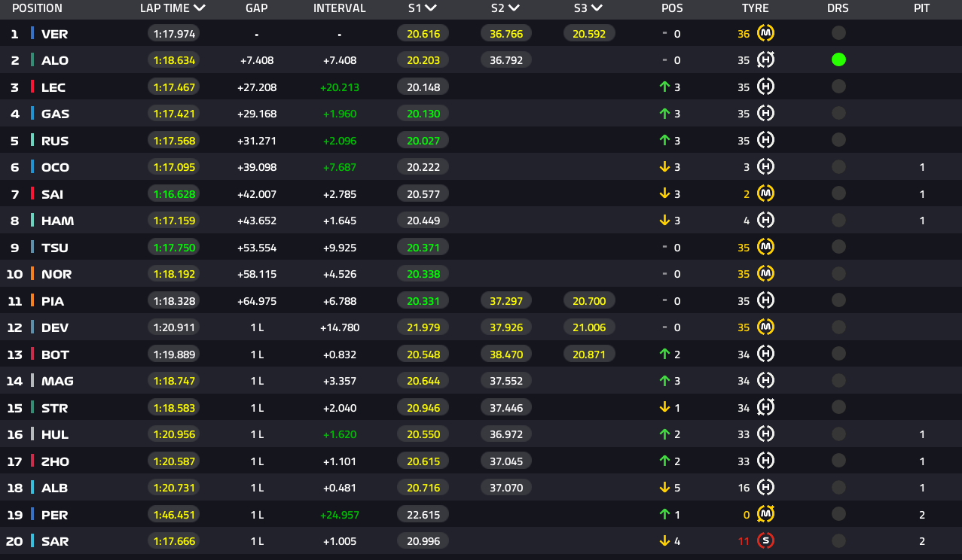This screenshot has width=962, height=560.
Task: Click Perez's medium tyre icon
Action: pyautogui.click(x=765, y=515)
